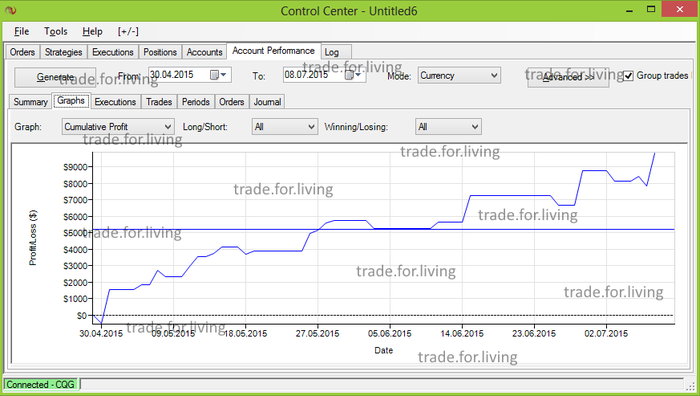Click the NinjaTrader logo icon in title bar

11,10
